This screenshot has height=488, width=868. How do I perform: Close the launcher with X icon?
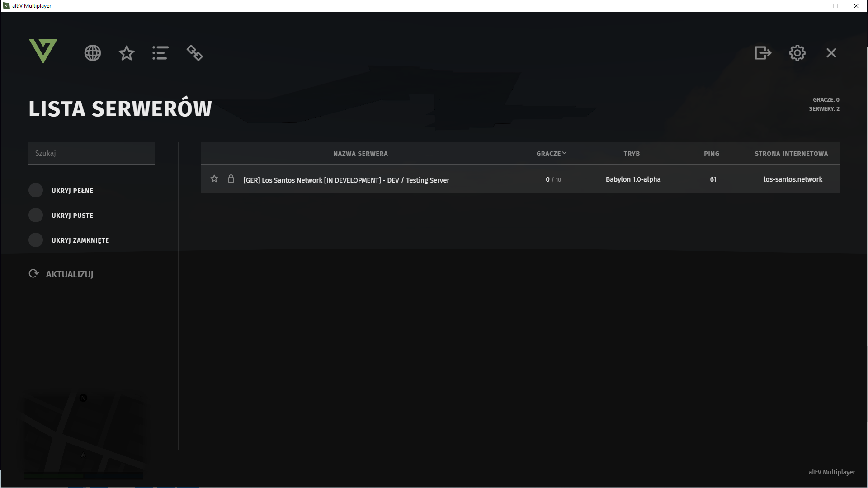point(831,53)
